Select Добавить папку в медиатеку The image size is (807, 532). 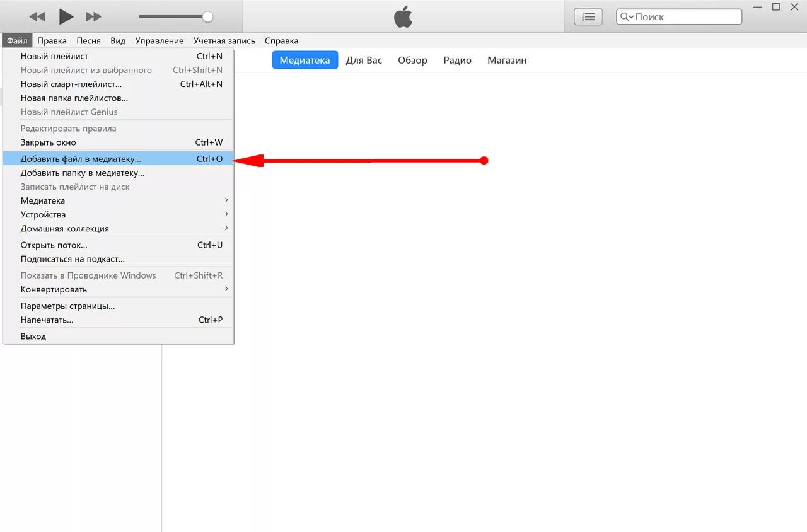(118, 173)
